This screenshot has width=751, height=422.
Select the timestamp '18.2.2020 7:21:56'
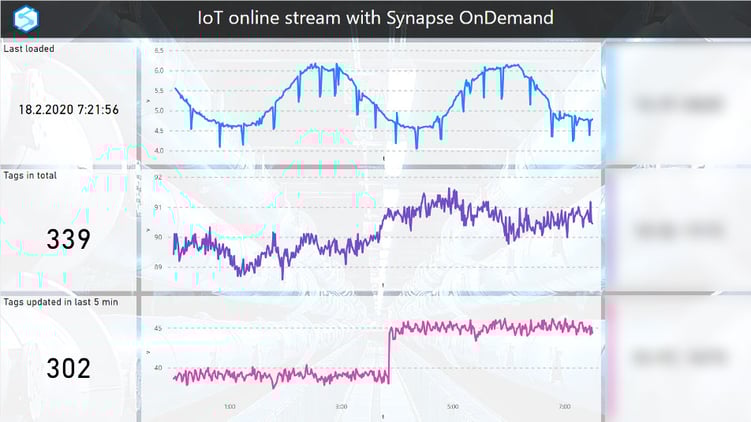[68, 110]
